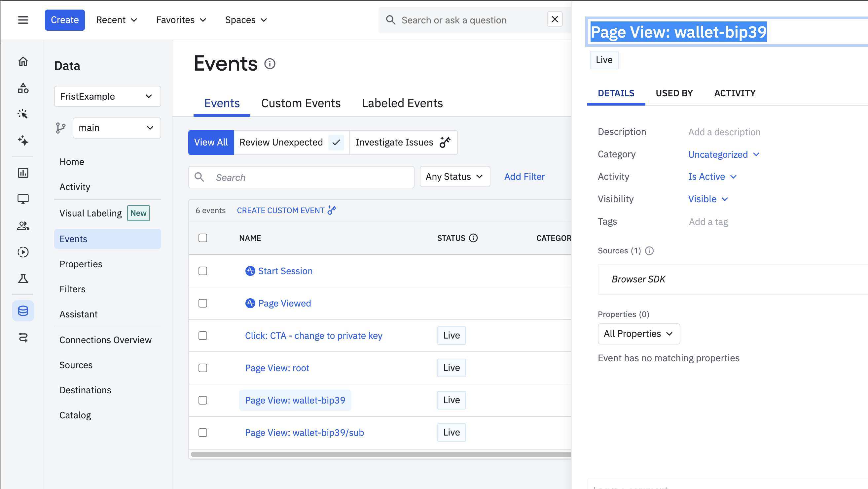Image resolution: width=868 pixels, height=489 pixels.
Task: Open the All Properties dropdown
Action: (638, 334)
